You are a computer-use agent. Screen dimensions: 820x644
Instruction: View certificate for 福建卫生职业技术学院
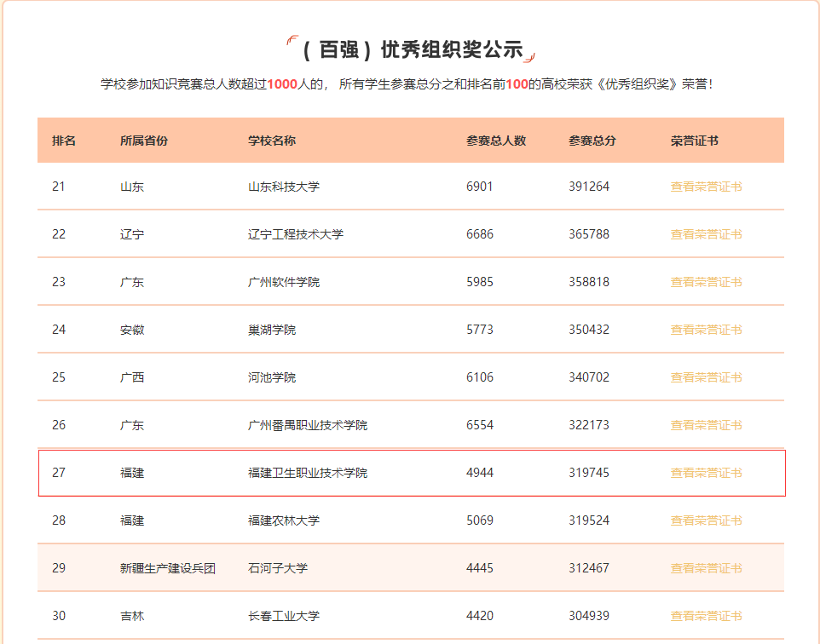706,473
